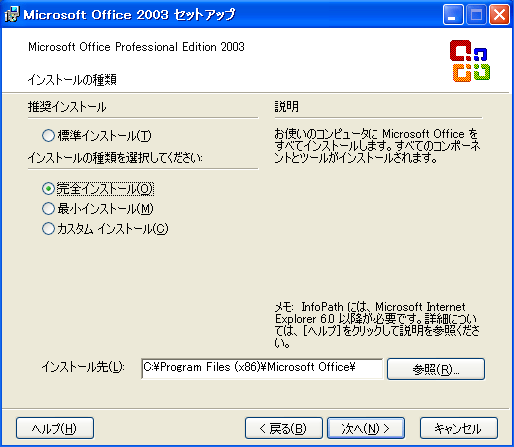Click the Microsoft Office logo icon
514x447 pixels.
[470, 61]
